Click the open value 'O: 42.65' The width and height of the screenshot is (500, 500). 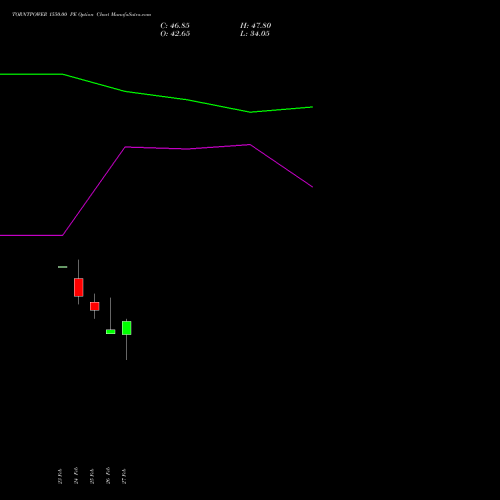click(175, 34)
